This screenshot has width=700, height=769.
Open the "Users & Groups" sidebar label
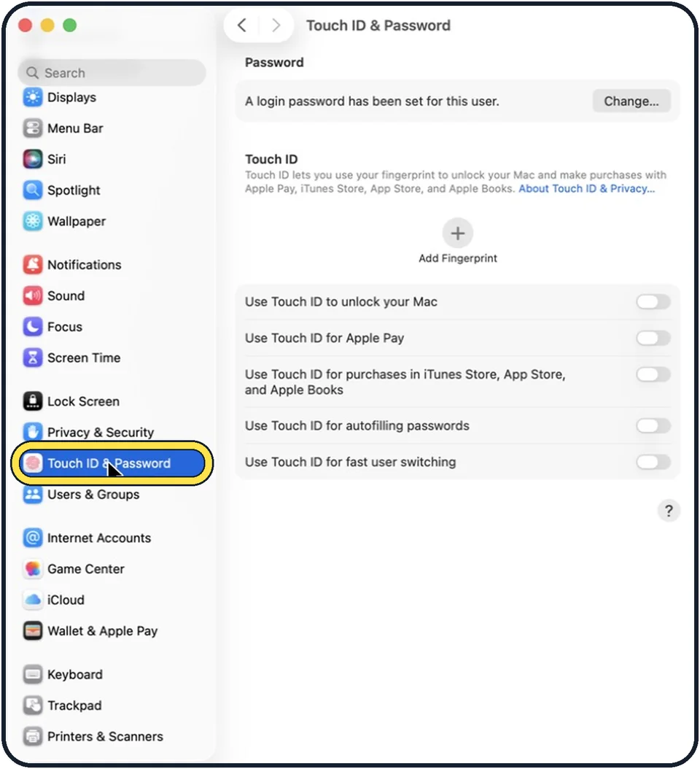coord(93,495)
